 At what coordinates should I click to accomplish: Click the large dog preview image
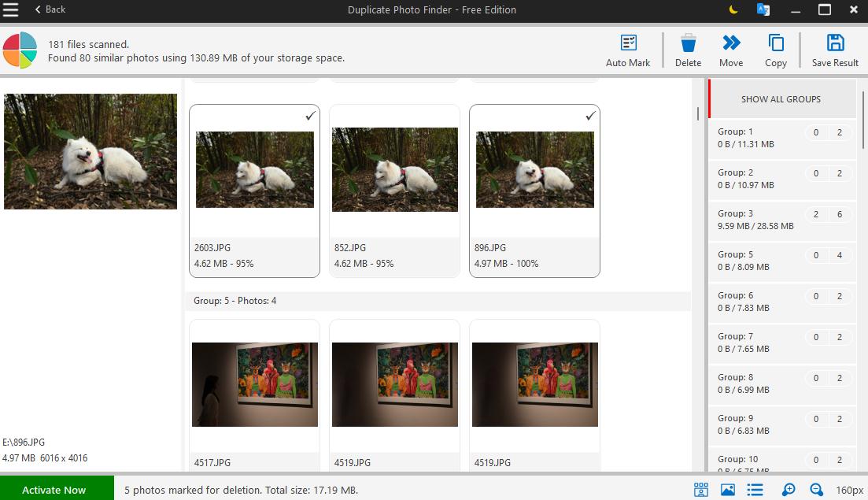pyautogui.click(x=90, y=151)
